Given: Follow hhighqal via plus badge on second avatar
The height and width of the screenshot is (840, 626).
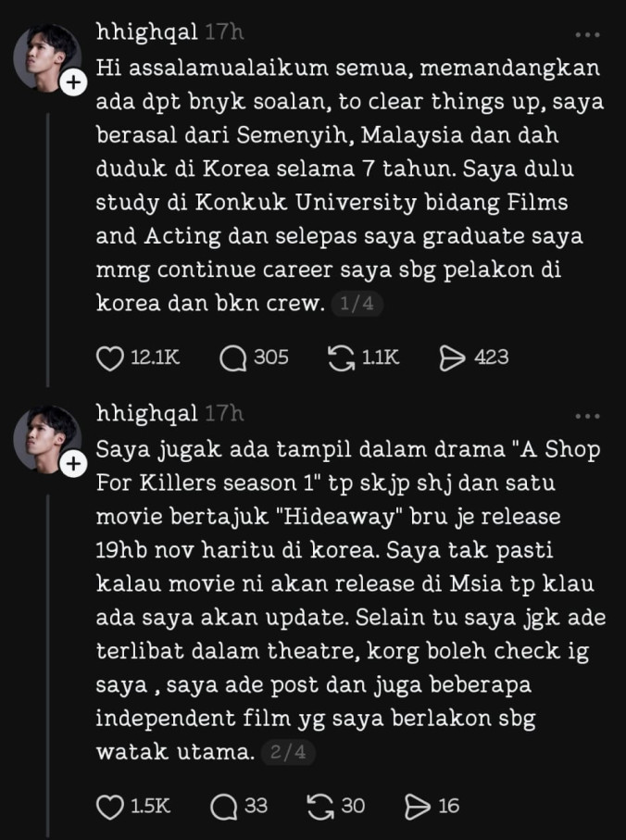Looking at the screenshot, I should [x=73, y=464].
